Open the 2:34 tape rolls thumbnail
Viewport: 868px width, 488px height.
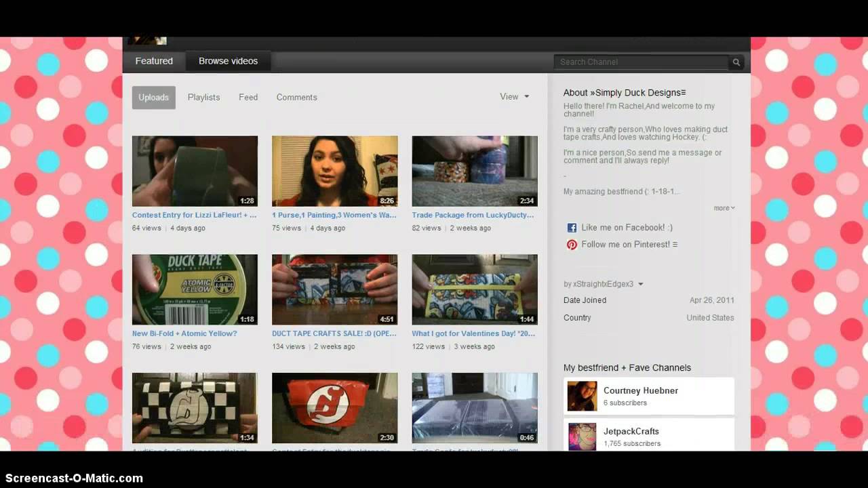[x=475, y=171]
